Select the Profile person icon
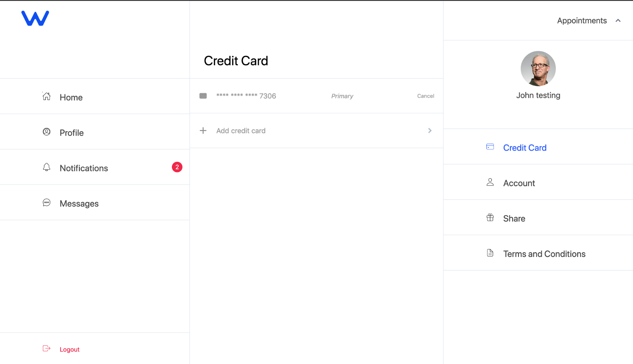 coord(47,132)
